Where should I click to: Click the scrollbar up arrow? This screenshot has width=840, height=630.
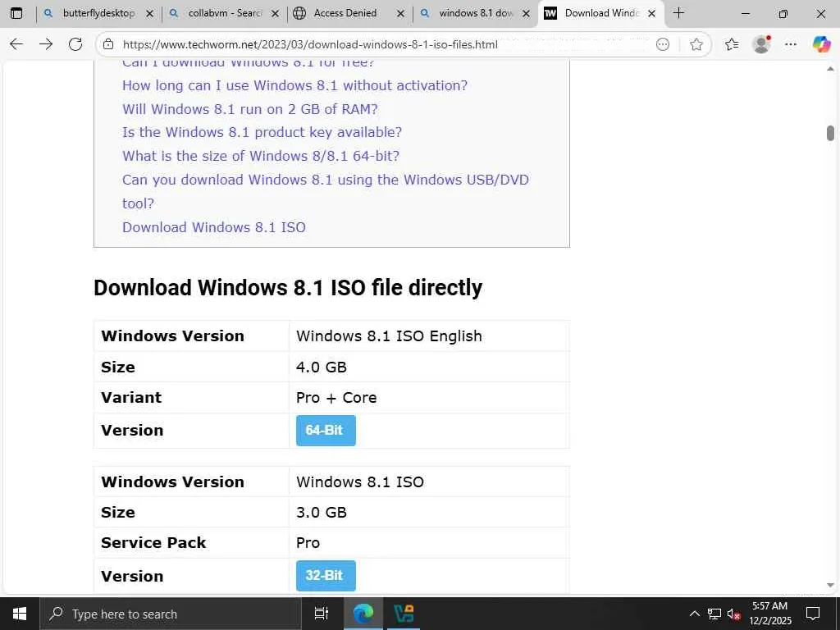(830, 69)
